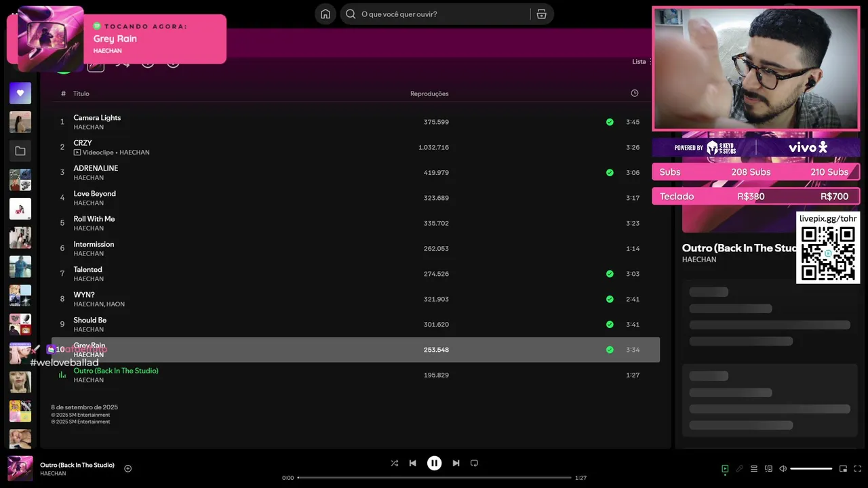Click green saved checkmark on Grey Rain
This screenshot has height=488, width=868.
(x=610, y=350)
